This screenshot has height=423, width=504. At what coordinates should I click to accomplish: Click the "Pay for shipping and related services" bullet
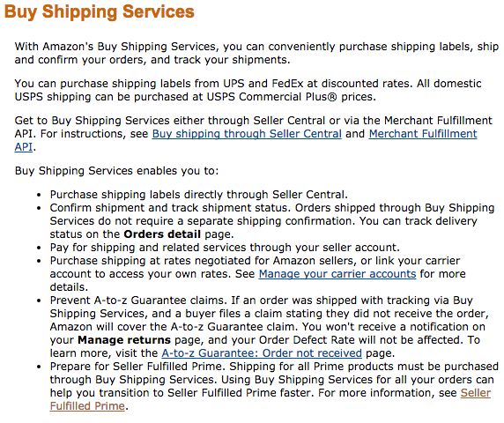(225, 247)
